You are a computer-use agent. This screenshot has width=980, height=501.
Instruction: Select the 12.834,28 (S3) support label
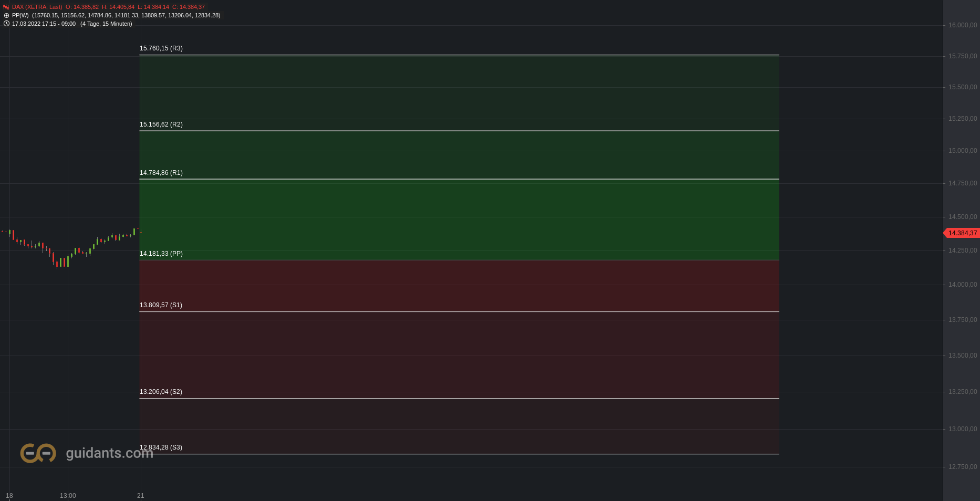coord(161,447)
